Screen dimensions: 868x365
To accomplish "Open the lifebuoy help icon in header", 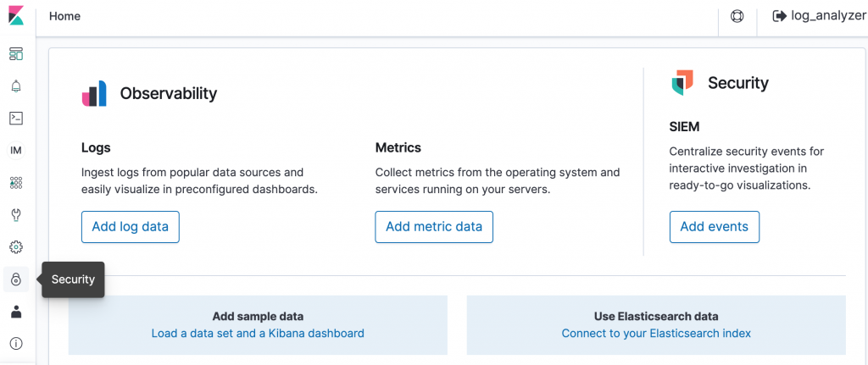I will tap(737, 16).
